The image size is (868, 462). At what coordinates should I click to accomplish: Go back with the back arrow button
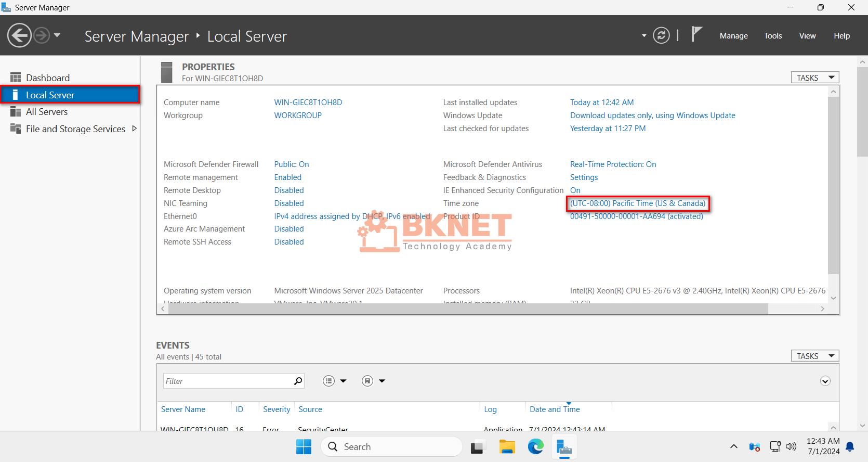point(19,35)
